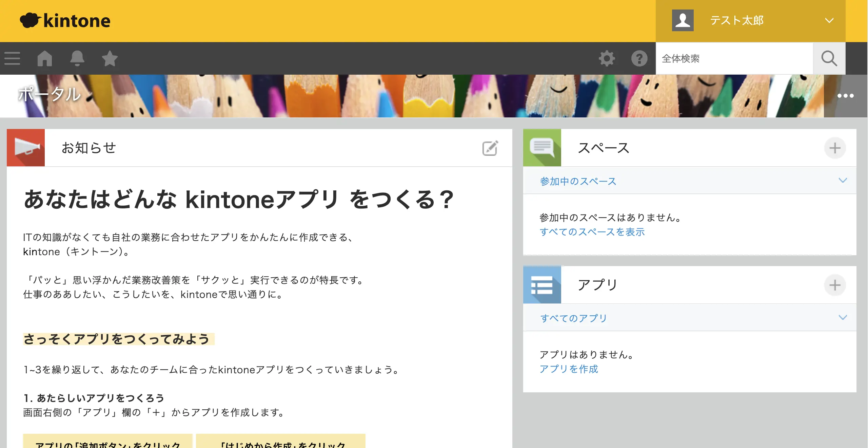Open notifications bell icon
Image resolution: width=868 pixels, height=448 pixels.
(77, 58)
